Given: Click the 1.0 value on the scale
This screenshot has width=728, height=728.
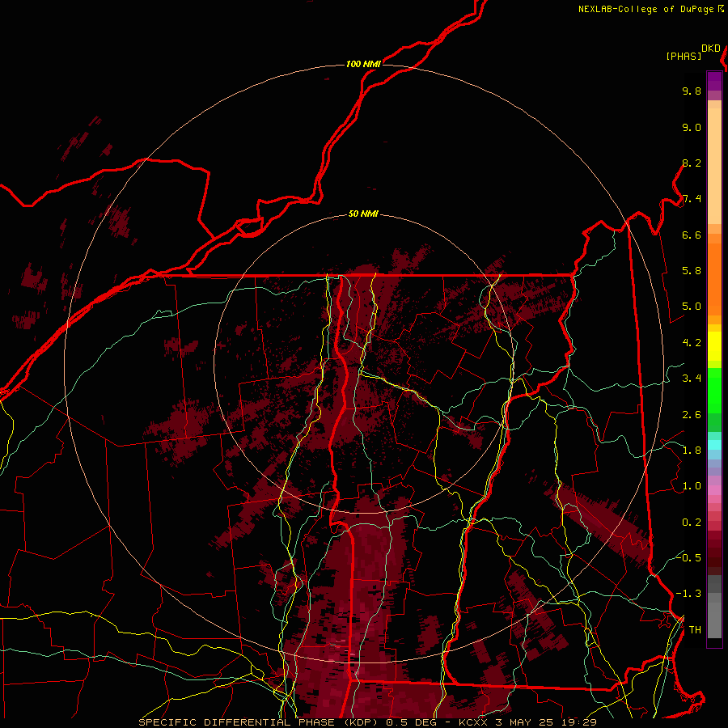Looking at the screenshot, I should click(x=692, y=487).
